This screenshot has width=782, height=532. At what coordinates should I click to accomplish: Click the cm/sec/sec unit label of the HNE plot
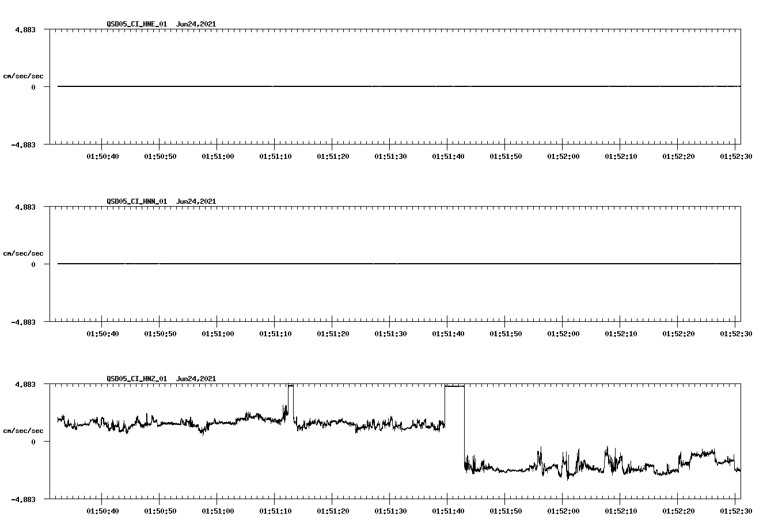(23, 76)
